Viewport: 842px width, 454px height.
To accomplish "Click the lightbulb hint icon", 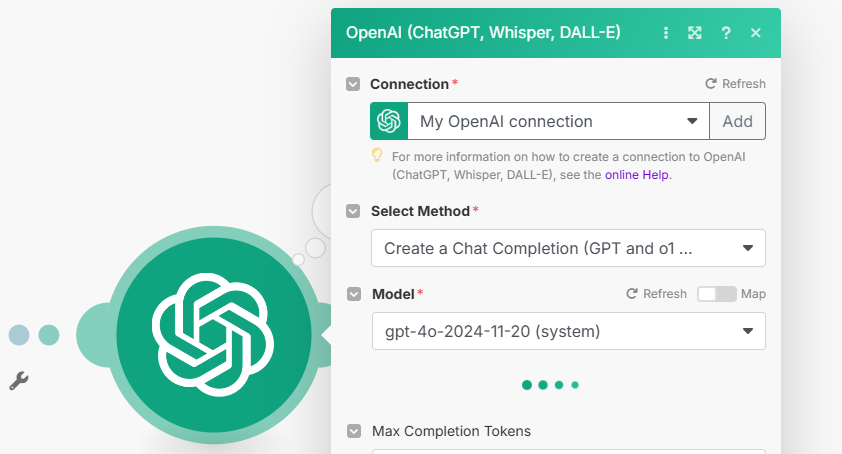I will (x=377, y=155).
